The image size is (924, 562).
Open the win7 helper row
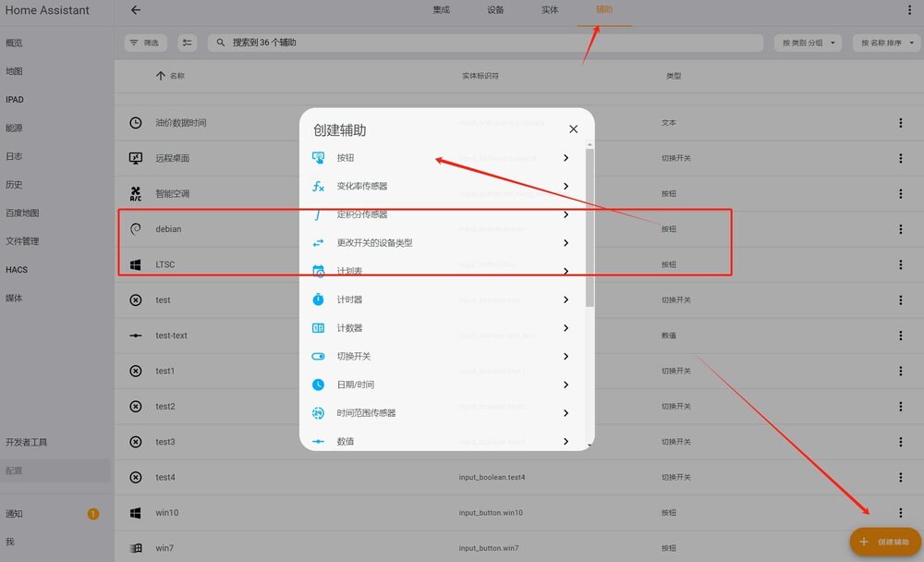tap(519, 548)
